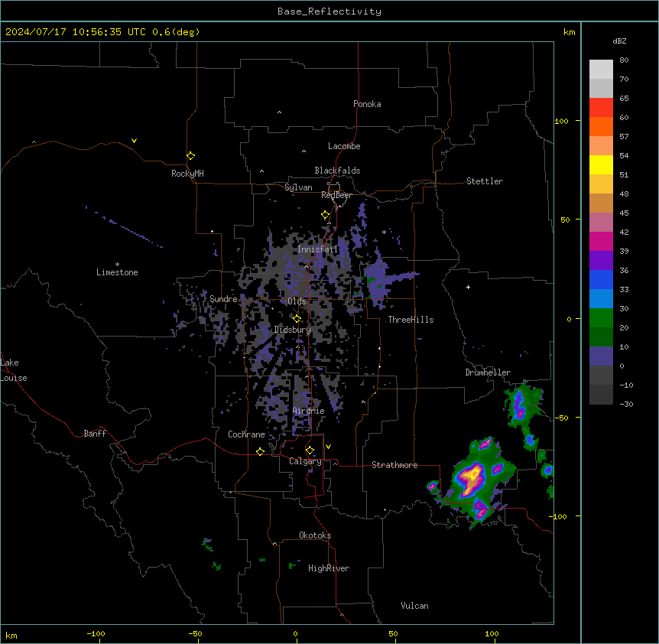Click the Calgary city label

(x=305, y=461)
